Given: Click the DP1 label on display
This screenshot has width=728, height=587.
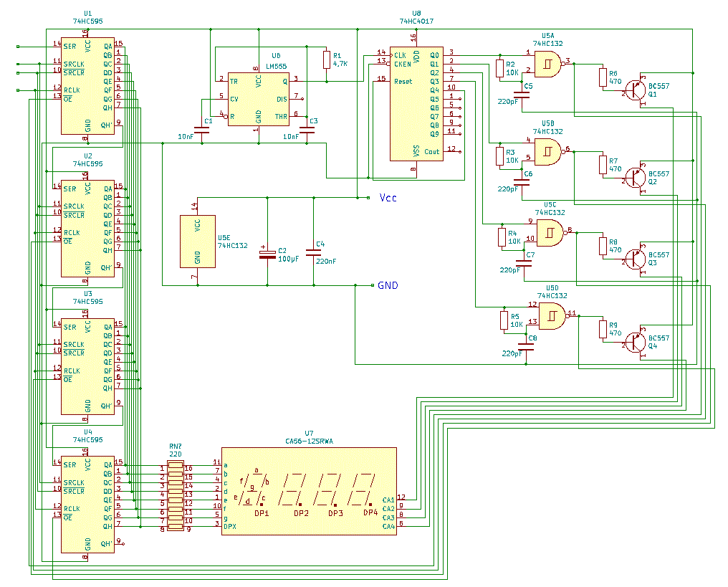Looking at the screenshot, I should [x=262, y=513].
